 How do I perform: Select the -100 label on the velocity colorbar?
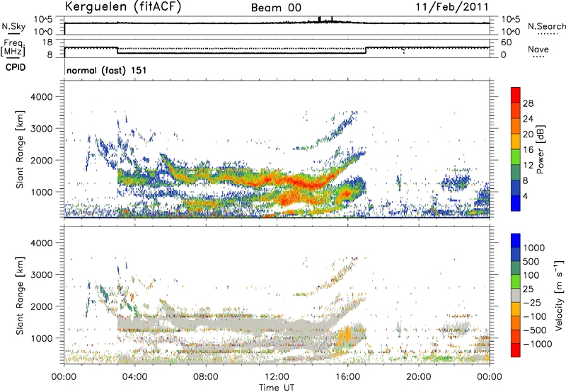click(x=535, y=316)
